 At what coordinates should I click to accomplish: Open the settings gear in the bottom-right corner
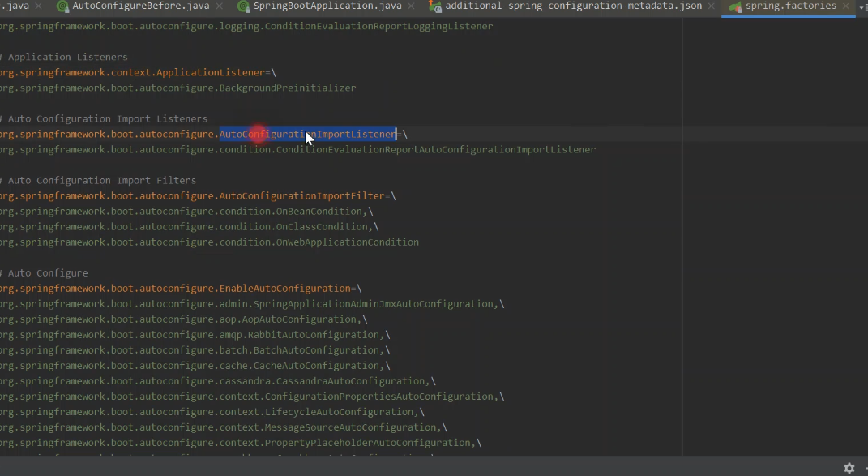coord(849,468)
